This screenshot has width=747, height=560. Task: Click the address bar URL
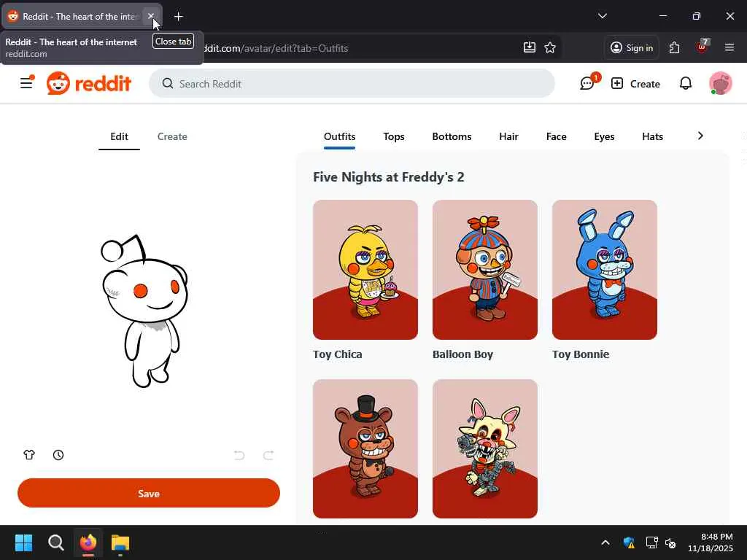[x=276, y=48]
